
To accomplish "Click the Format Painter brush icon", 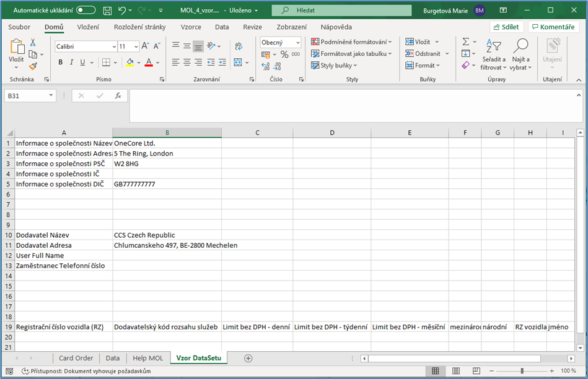I will tap(33, 66).
